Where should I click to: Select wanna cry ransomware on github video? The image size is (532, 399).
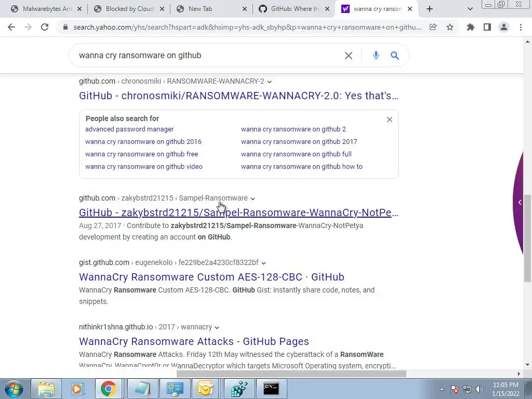click(144, 167)
